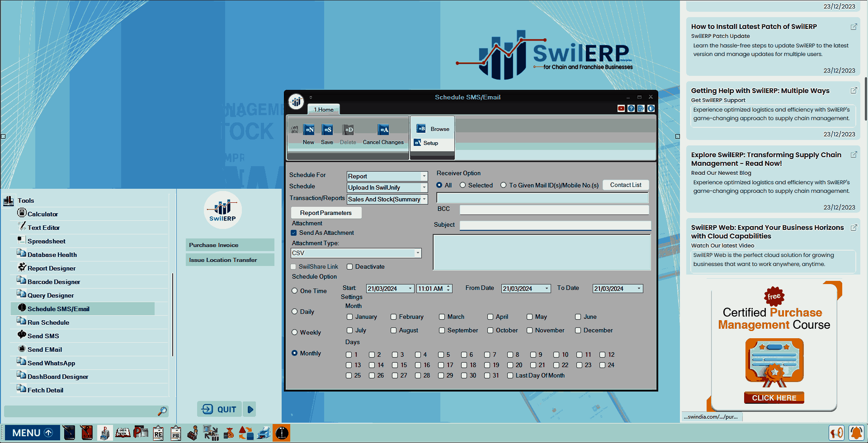The height and width of the screenshot is (443, 868).
Task: Select the Daily schedule option
Action: click(x=295, y=312)
